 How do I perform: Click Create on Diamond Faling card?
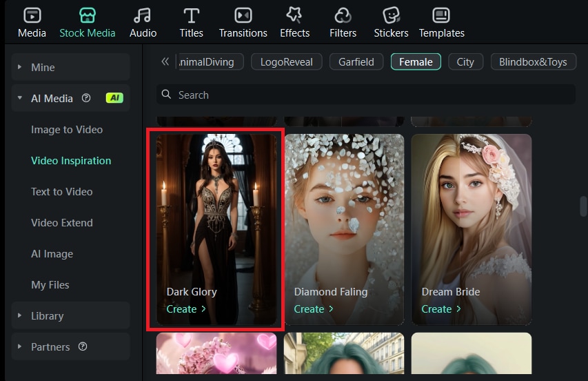click(x=314, y=309)
